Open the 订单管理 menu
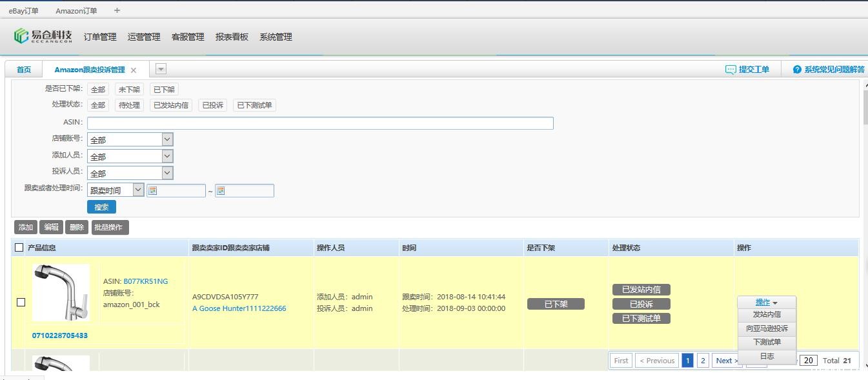The height and width of the screenshot is (380, 868). click(100, 37)
